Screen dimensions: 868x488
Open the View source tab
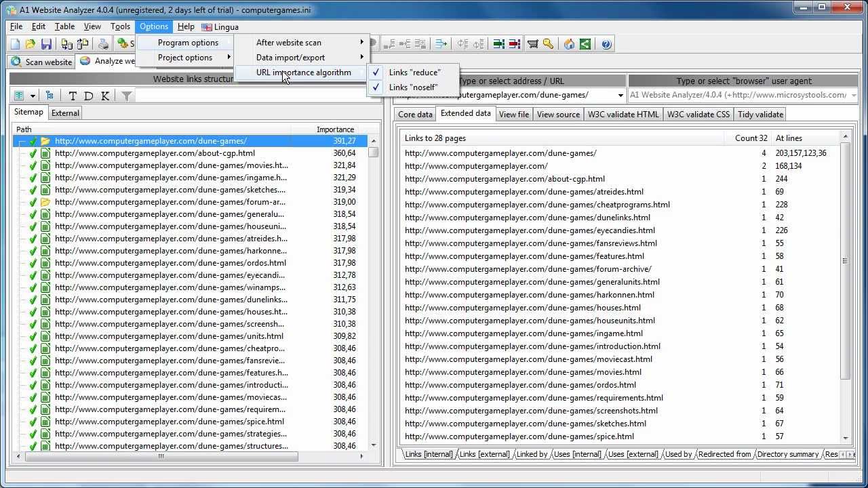[x=558, y=115]
